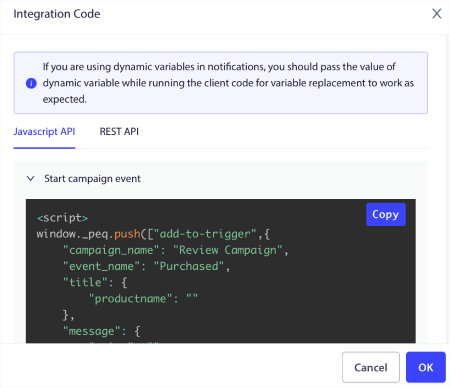Screen dimensions: 450x388
Task: Click the Start campaign event label
Action: pos(92,179)
